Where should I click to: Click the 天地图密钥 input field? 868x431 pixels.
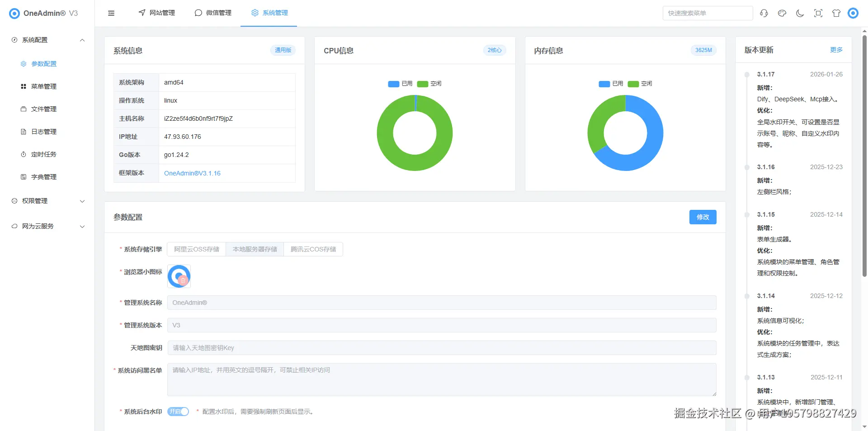442,348
